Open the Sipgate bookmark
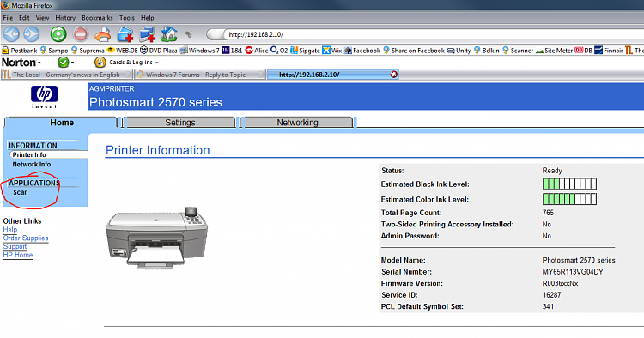The height and width of the screenshot is (338, 644). (x=305, y=51)
